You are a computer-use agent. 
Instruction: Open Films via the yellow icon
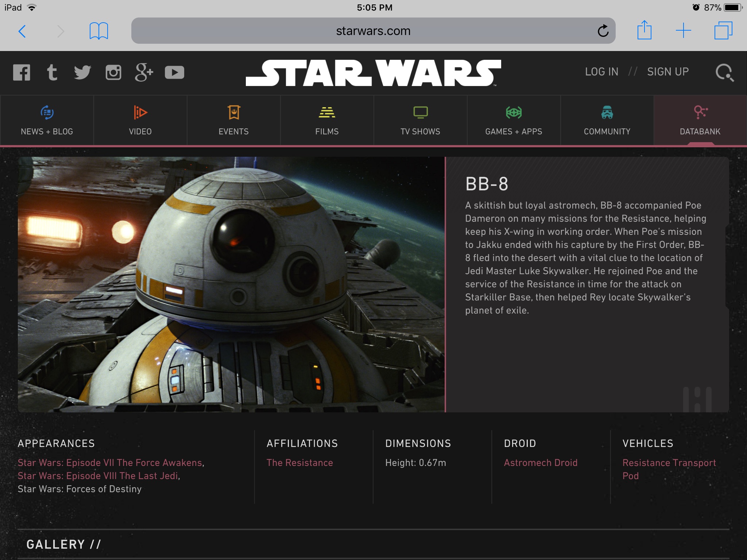pyautogui.click(x=327, y=112)
